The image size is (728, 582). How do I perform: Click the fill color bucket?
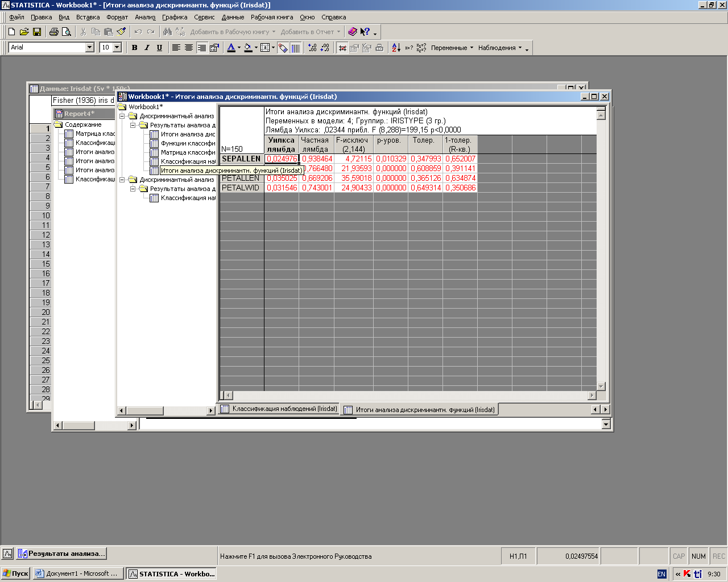coord(248,48)
